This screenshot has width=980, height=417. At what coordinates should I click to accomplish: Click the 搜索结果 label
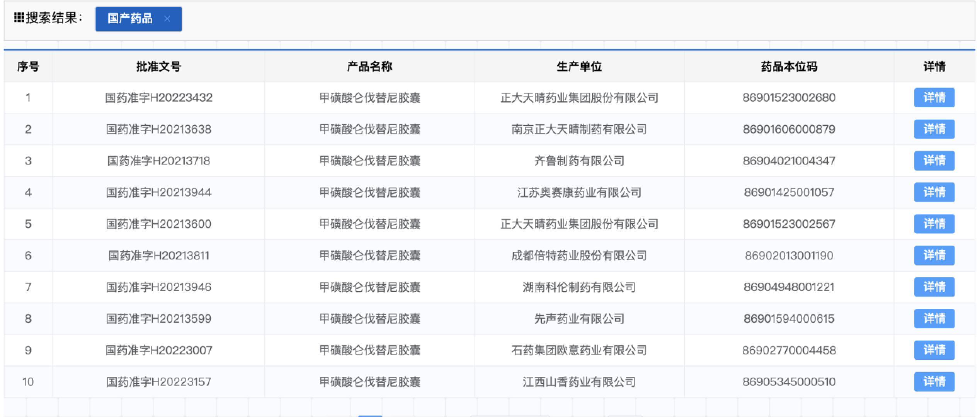coord(54,18)
